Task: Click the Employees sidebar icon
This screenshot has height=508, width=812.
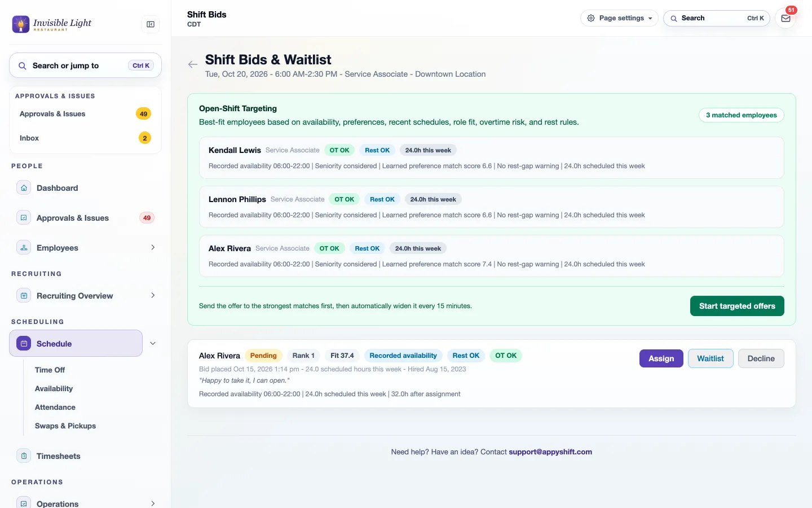Action: [24, 248]
